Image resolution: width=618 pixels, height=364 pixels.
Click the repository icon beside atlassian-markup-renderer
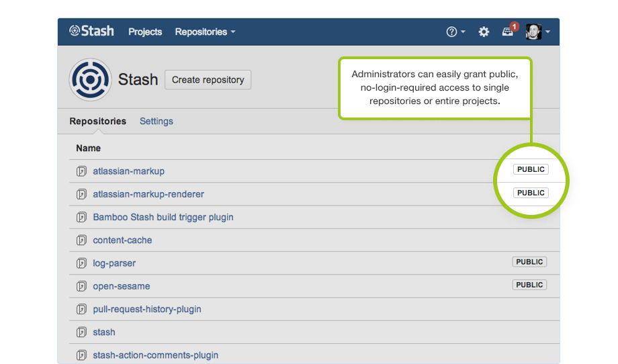coord(81,194)
